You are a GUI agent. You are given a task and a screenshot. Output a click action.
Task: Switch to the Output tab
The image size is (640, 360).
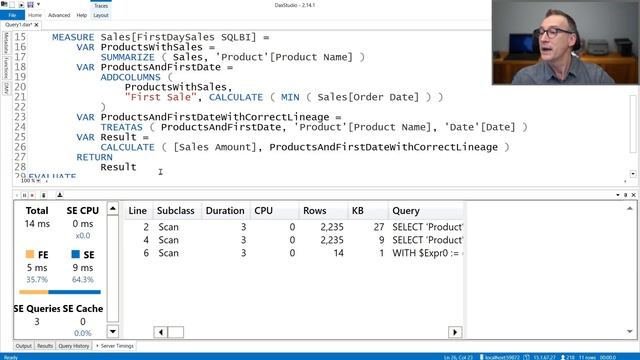coord(24,346)
